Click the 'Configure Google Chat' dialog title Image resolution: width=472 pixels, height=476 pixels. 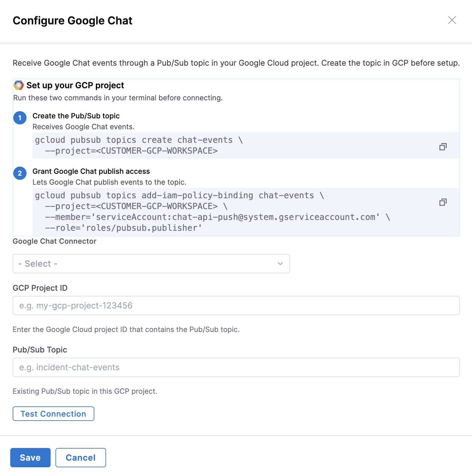click(x=73, y=21)
